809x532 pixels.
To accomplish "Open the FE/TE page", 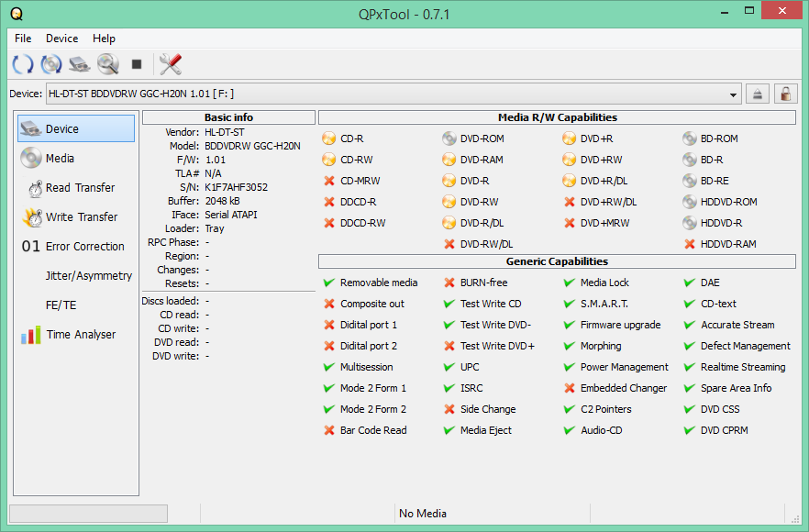I will coord(76,305).
